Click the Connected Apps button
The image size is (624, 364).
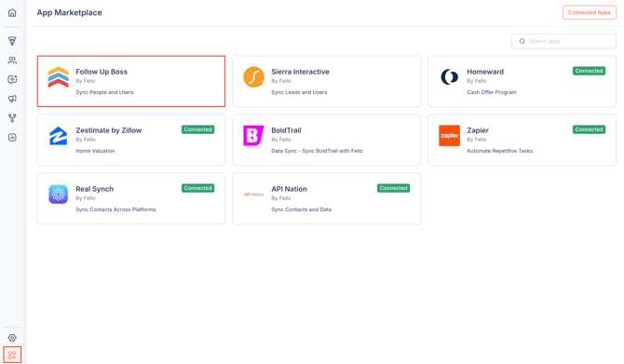click(x=590, y=12)
